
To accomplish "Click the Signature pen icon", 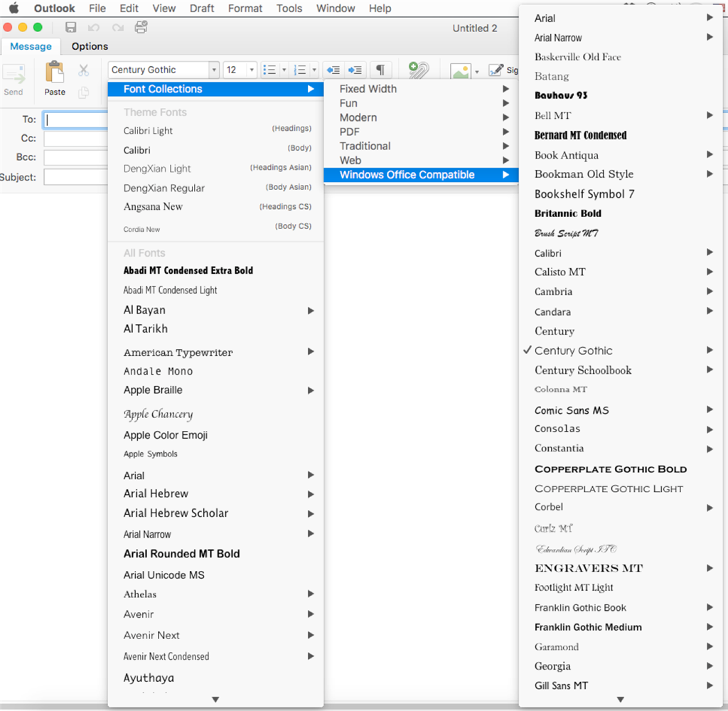I will tap(496, 70).
